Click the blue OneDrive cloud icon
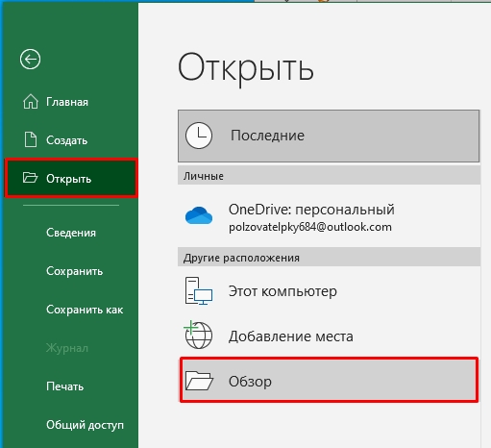Viewport: 491px width, 448px height. pos(199,215)
